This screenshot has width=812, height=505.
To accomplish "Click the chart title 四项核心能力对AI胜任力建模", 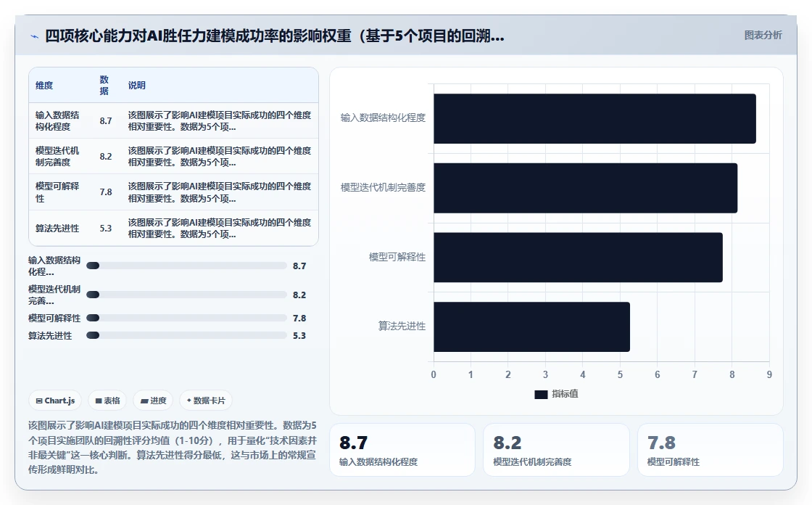I will (275, 36).
